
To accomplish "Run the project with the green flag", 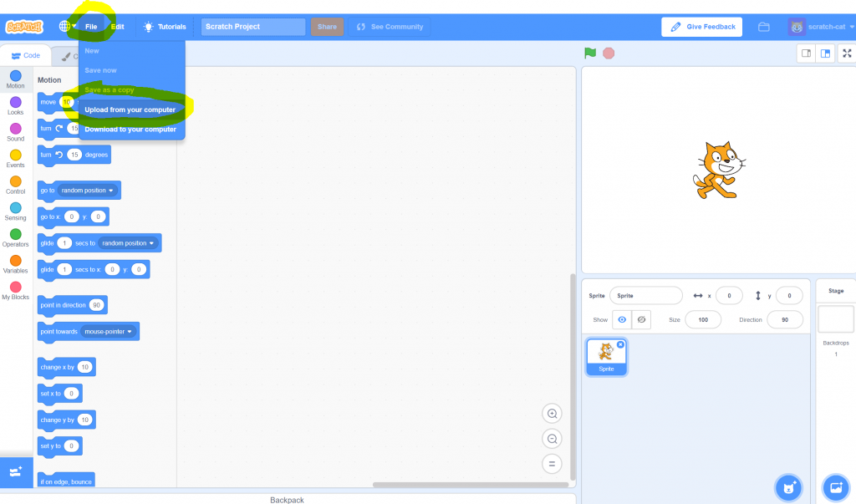I will coord(589,52).
